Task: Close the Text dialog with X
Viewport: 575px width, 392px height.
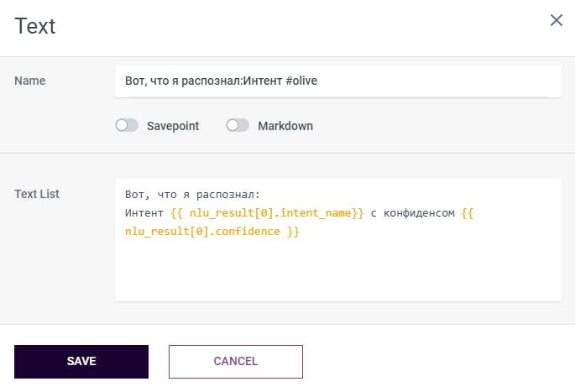Action: tap(556, 20)
